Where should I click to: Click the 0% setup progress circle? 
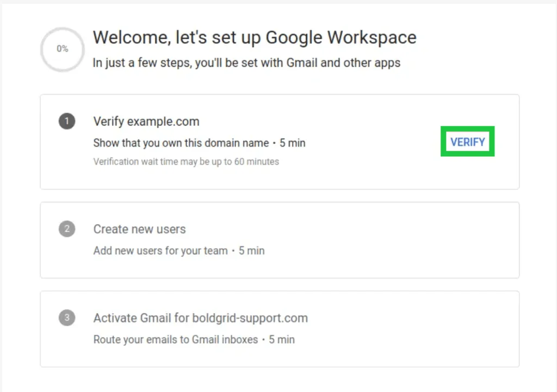click(x=63, y=49)
